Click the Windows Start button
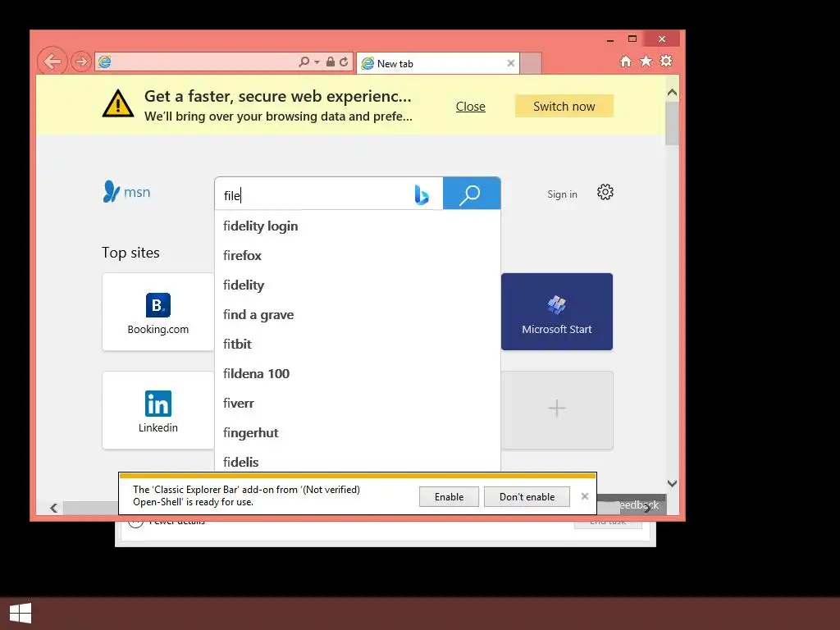Image resolution: width=840 pixels, height=630 pixels. coord(21,614)
